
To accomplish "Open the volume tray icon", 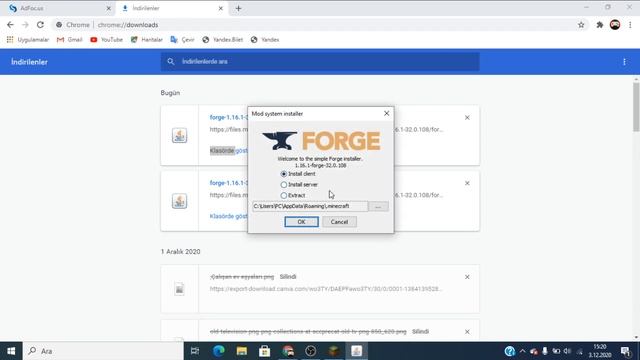I will [x=567, y=351].
